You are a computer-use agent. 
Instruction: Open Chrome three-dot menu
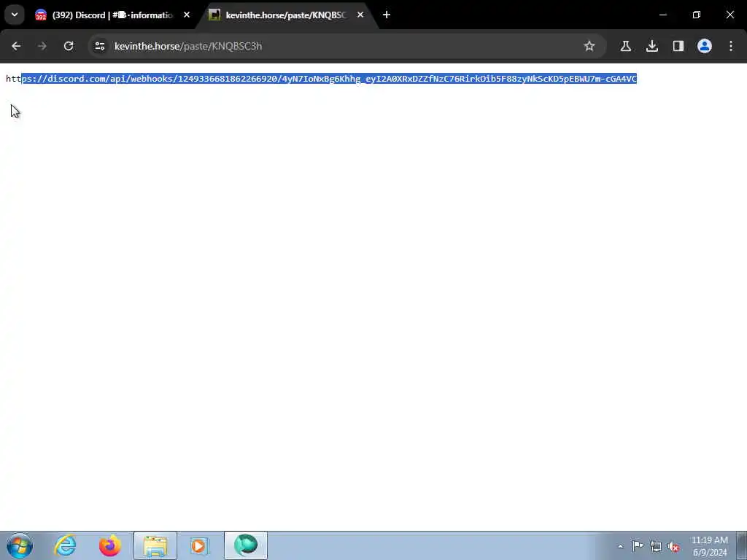(731, 46)
